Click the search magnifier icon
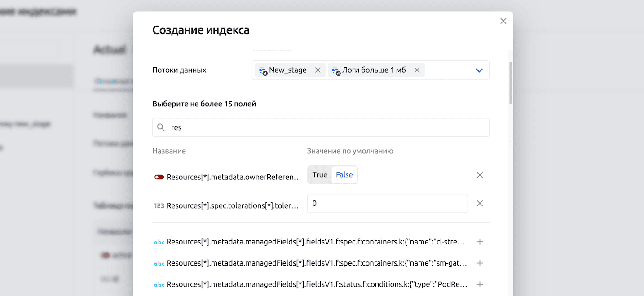This screenshot has width=644, height=296. 161,128
